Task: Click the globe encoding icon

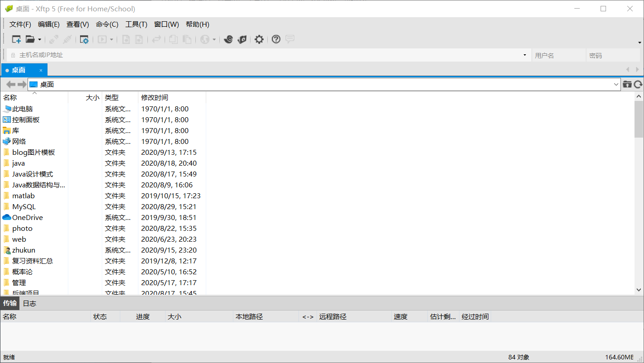Action: point(205,39)
